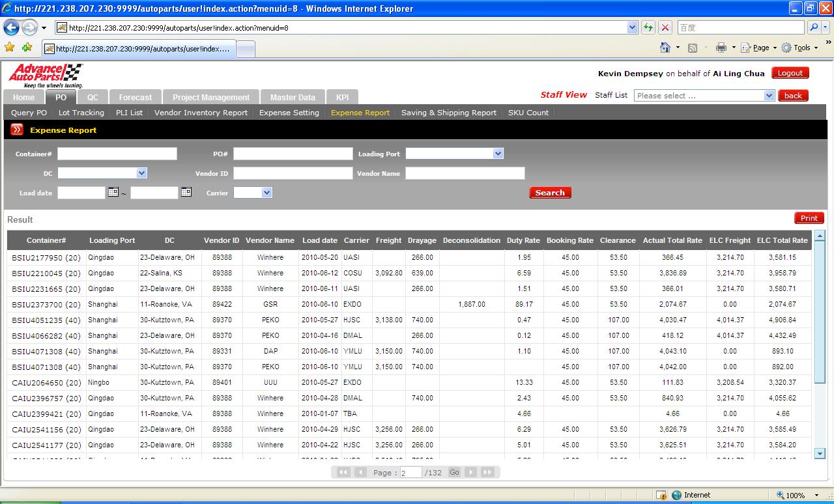Open the DC dropdown list

(x=141, y=173)
